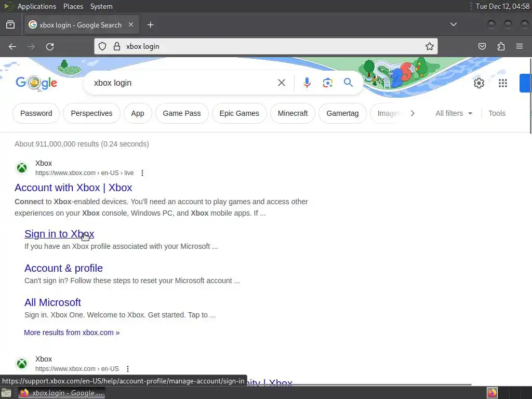Open the Sign in to Xbox link
The width and height of the screenshot is (532, 399).
(x=59, y=234)
